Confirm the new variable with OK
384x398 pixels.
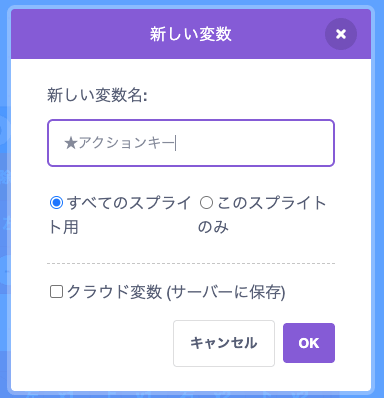click(x=309, y=343)
